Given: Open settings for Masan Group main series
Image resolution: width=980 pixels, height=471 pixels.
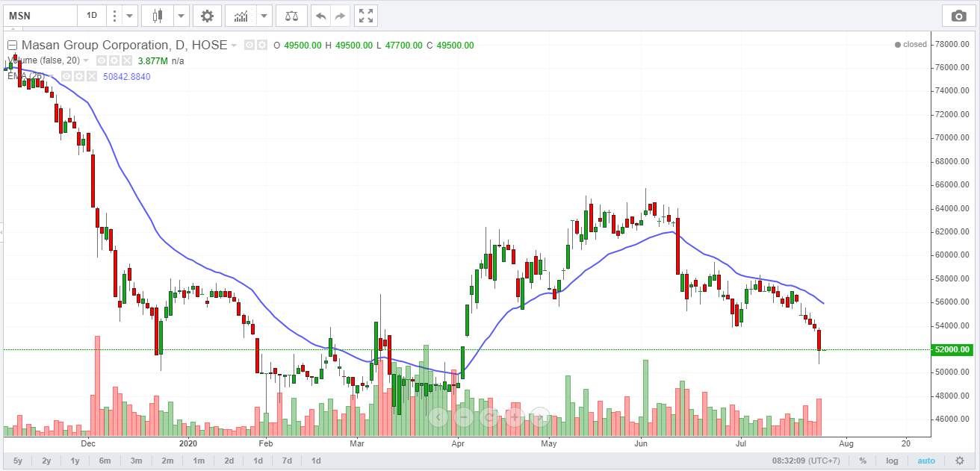Looking at the screenshot, I should 262,46.
